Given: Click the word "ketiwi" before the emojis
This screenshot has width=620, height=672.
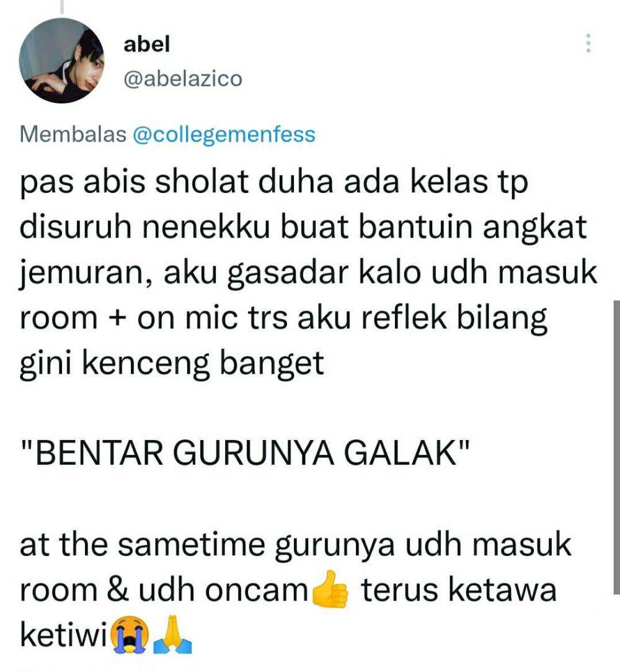Looking at the screenshot, I should point(63,635).
